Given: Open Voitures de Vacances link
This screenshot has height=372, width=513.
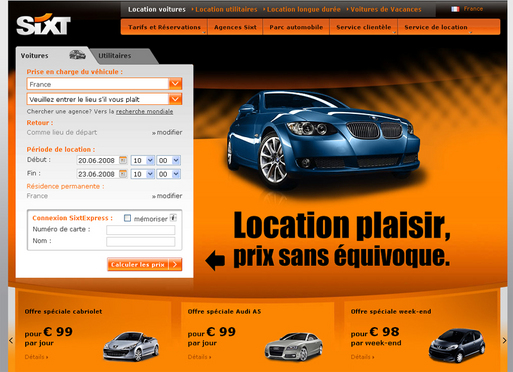Looking at the screenshot, I should 386,9.
